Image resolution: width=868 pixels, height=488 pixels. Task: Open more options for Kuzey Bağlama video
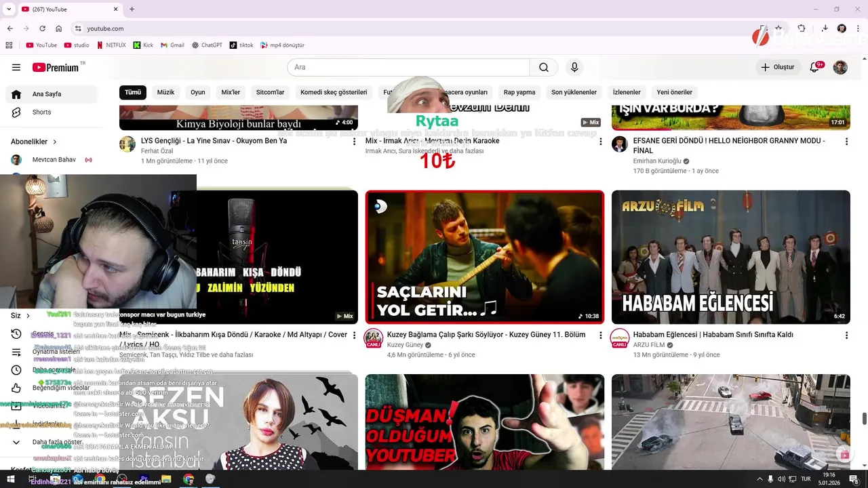[600, 335]
